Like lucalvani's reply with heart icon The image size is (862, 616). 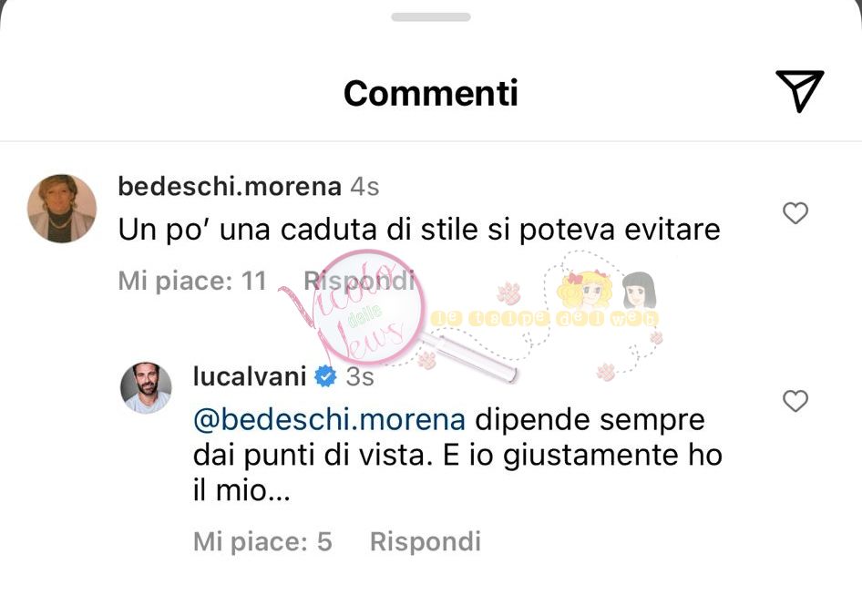pyautogui.click(x=795, y=401)
